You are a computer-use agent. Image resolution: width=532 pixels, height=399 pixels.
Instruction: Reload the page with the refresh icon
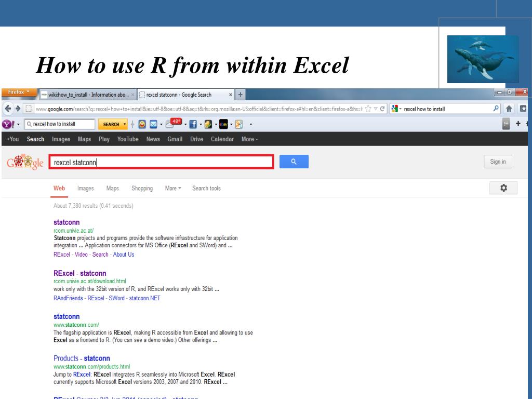click(383, 109)
